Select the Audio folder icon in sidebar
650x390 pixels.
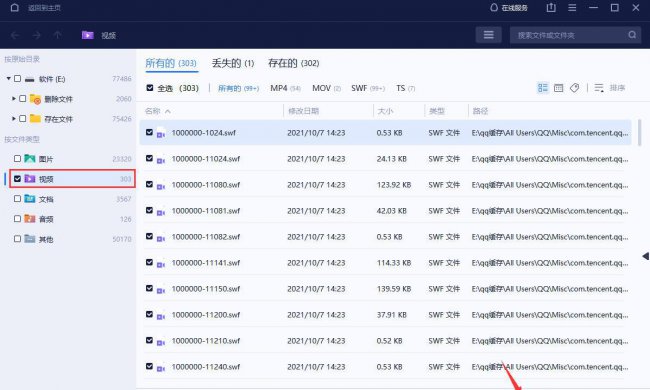coord(30,218)
